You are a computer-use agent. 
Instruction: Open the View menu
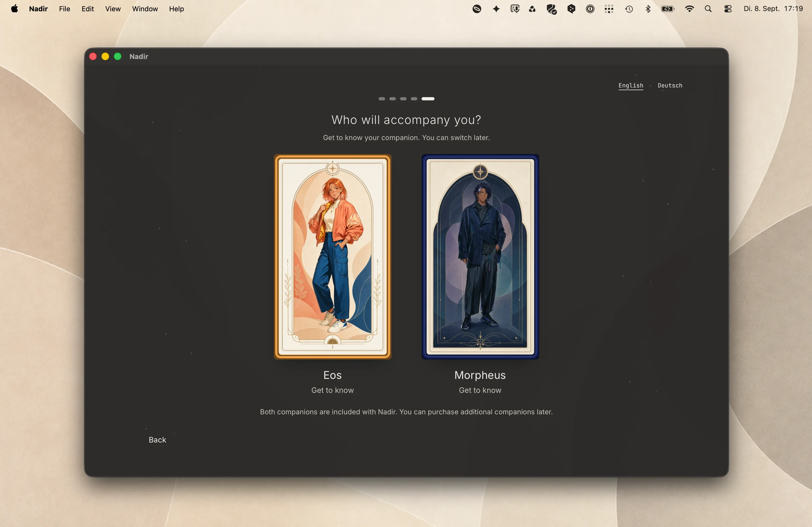[x=113, y=9]
